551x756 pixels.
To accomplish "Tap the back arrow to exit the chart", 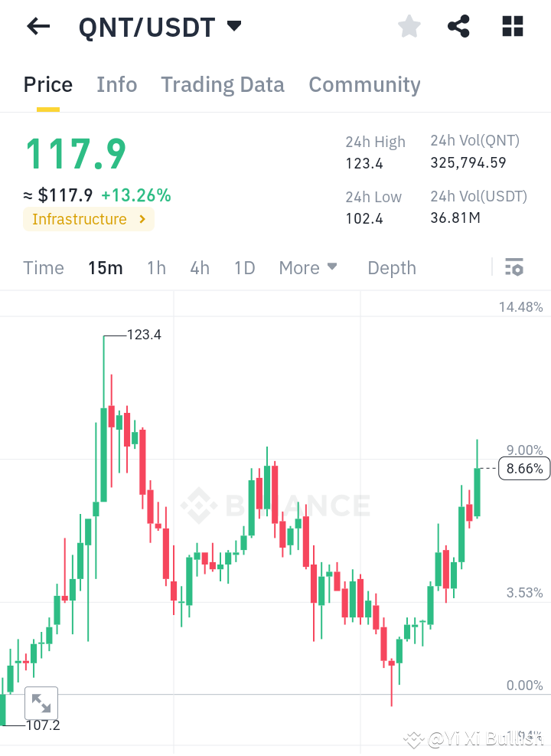I will point(37,26).
